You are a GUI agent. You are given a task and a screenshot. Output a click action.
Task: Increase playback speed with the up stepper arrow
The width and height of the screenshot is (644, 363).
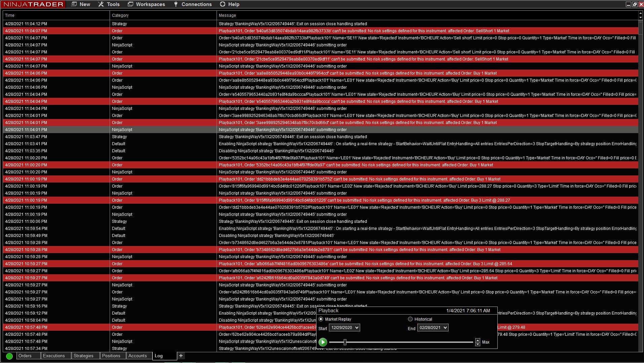(x=478, y=340)
